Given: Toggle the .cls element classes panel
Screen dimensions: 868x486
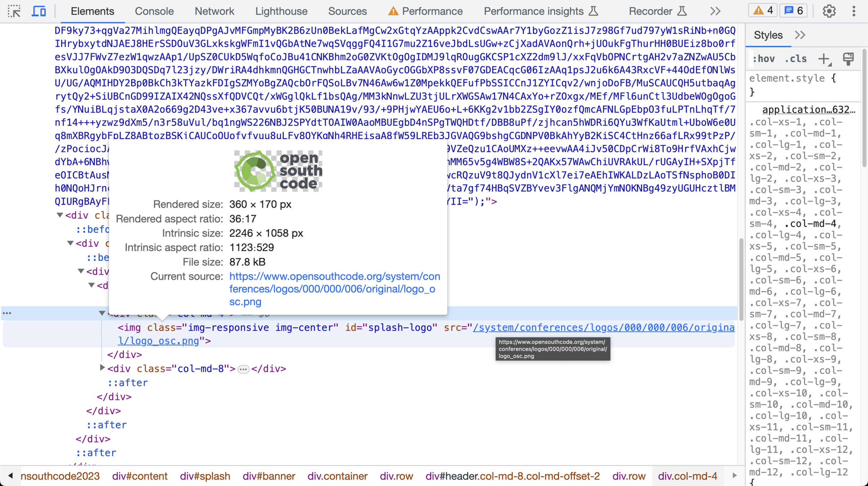Looking at the screenshot, I should 796,59.
